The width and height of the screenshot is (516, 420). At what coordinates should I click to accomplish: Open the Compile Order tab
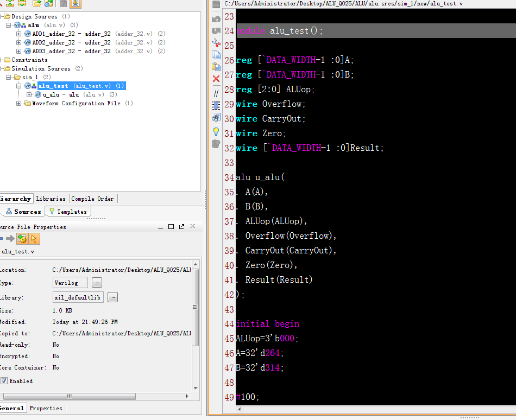tap(92, 199)
